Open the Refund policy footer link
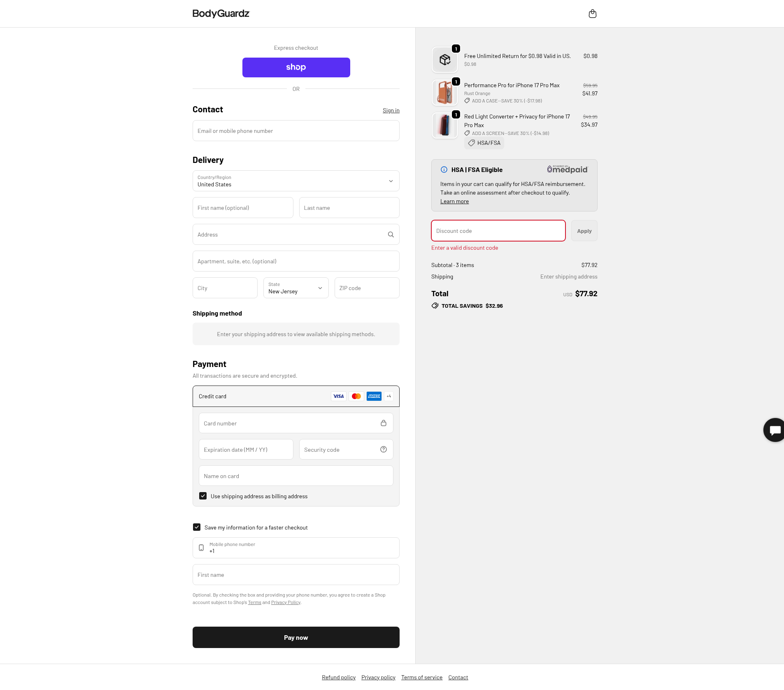Viewport: 784px width, 690px height. 338,677
